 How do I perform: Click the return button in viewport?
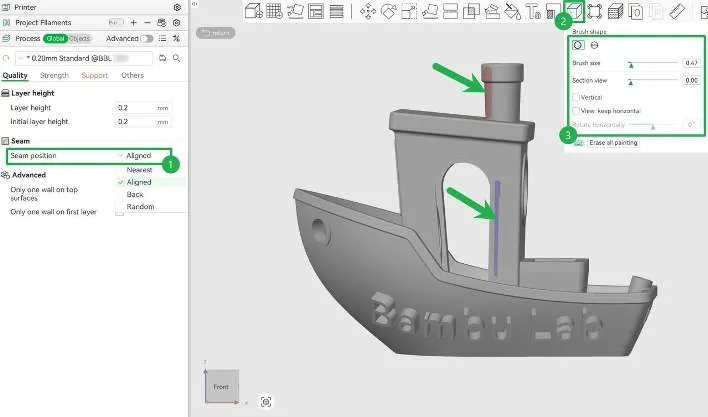(215, 32)
